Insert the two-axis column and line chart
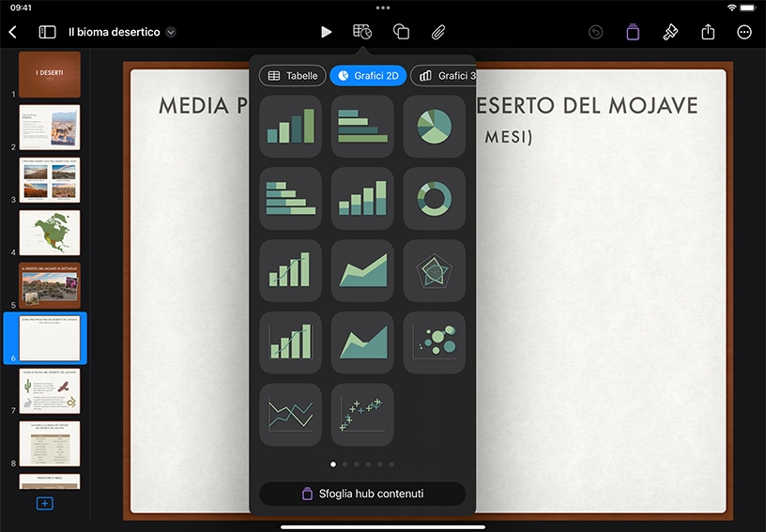This screenshot has width=766, height=532. 291,342
